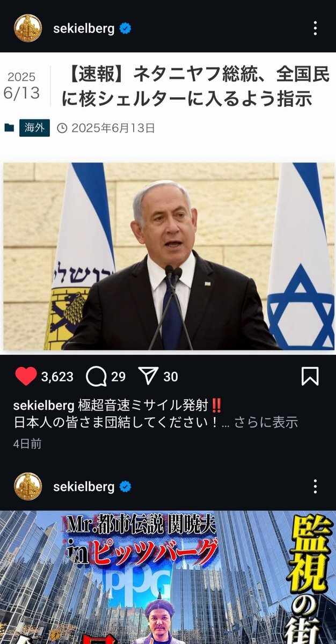The width and height of the screenshot is (336, 644).
Task: Open sekielberg username in first header
Action: pyautogui.click(x=84, y=28)
